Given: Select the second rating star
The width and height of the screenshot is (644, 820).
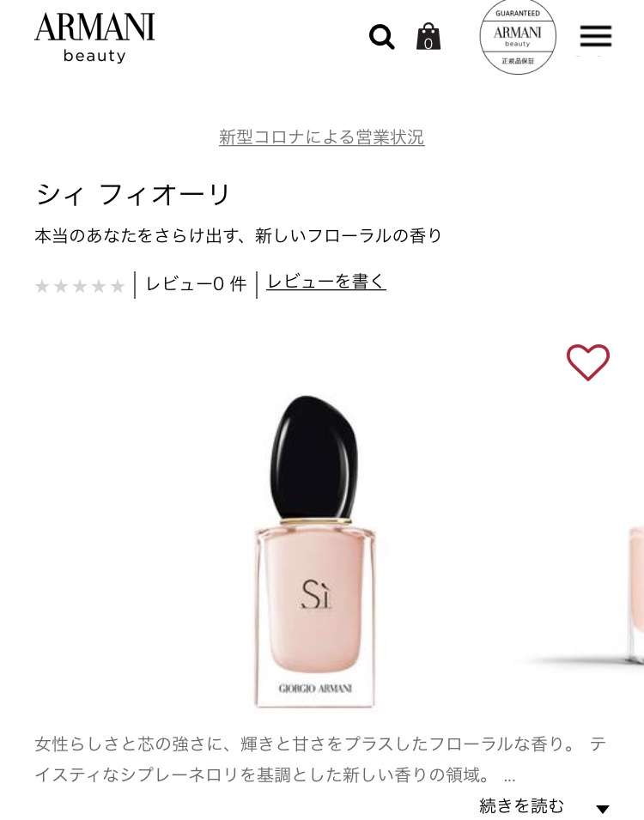Looking at the screenshot, I should point(61,286).
